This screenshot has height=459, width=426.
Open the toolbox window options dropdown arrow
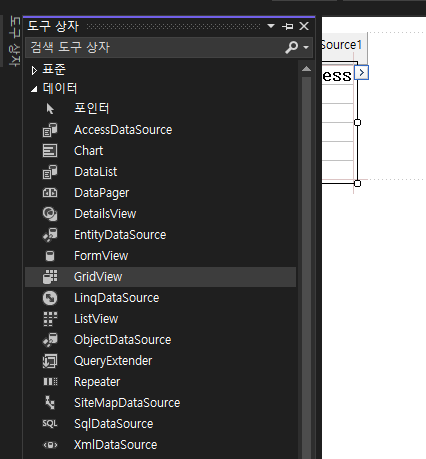pyautogui.click(x=271, y=26)
